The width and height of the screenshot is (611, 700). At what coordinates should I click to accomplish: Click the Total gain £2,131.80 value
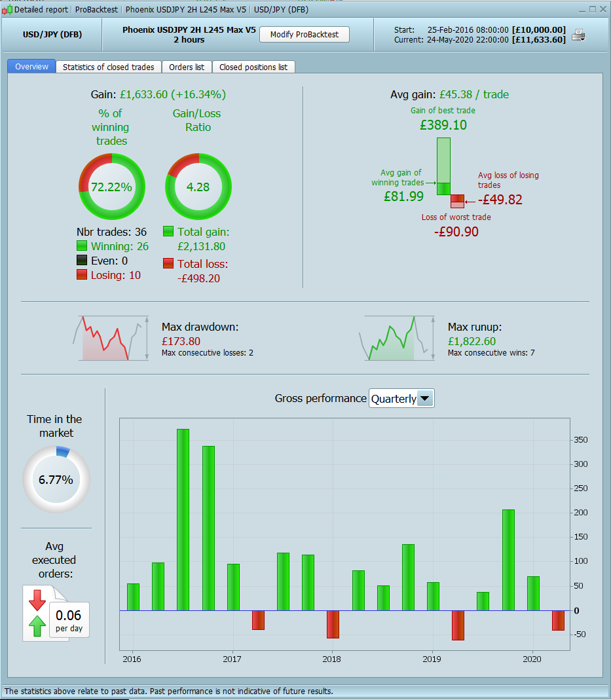coord(201,246)
